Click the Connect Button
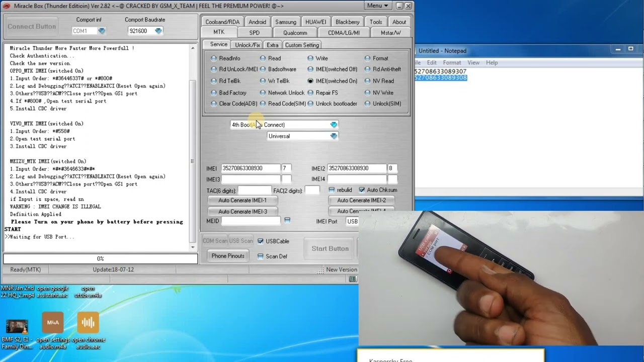This screenshot has height=362, width=644. (32, 26)
